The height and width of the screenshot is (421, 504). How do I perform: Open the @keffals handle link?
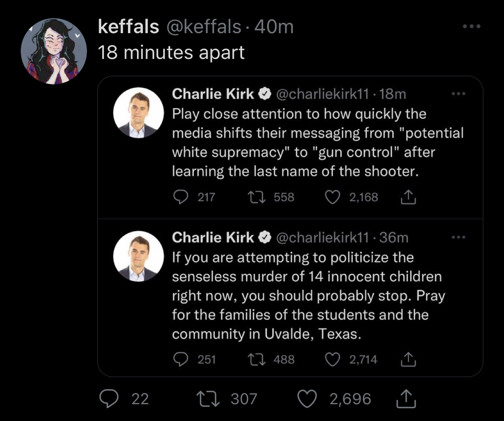tap(204, 27)
